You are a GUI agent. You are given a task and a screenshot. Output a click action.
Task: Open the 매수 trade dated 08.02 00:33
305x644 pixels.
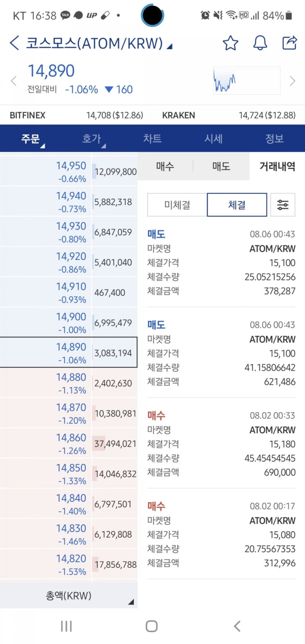[221, 444]
